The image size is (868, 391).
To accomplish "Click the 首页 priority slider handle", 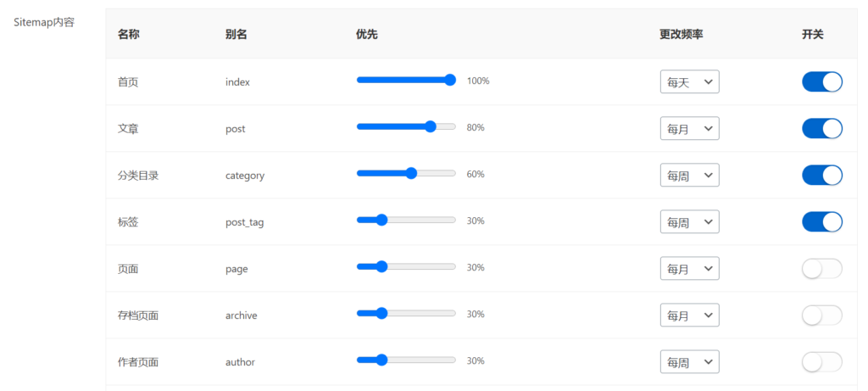I will (450, 80).
